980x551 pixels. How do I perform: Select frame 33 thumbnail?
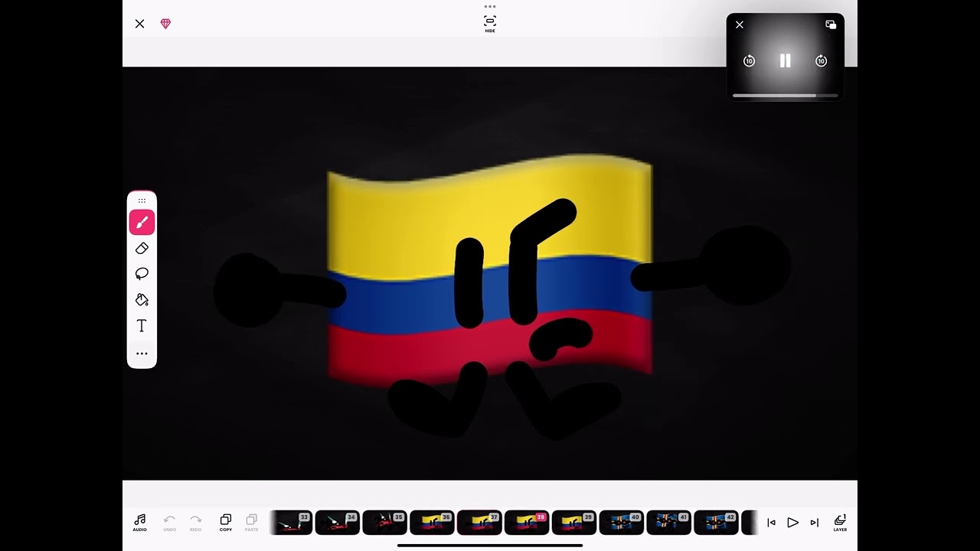pos(290,523)
